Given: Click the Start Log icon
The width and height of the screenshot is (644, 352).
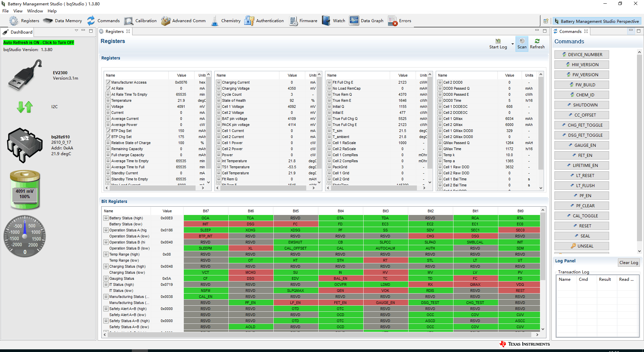Looking at the screenshot, I should (x=498, y=41).
